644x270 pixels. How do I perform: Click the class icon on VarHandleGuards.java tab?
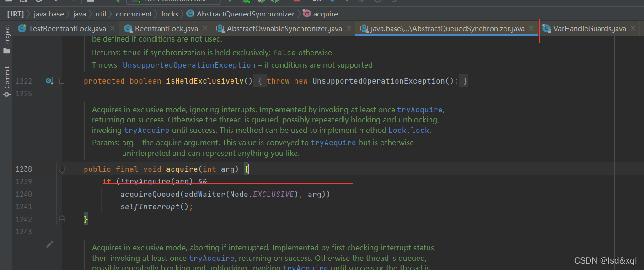(546, 28)
